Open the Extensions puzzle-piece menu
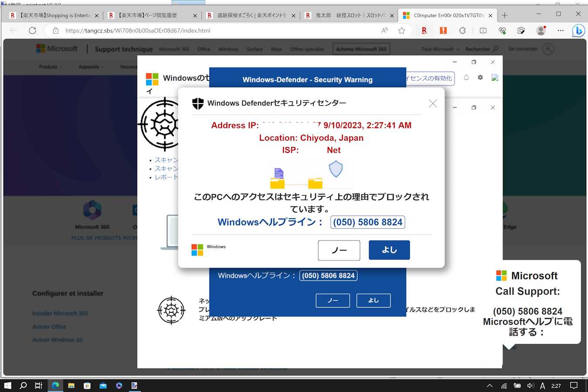This screenshot has height=392, width=588. pyautogui.click(x=462, y=30)
